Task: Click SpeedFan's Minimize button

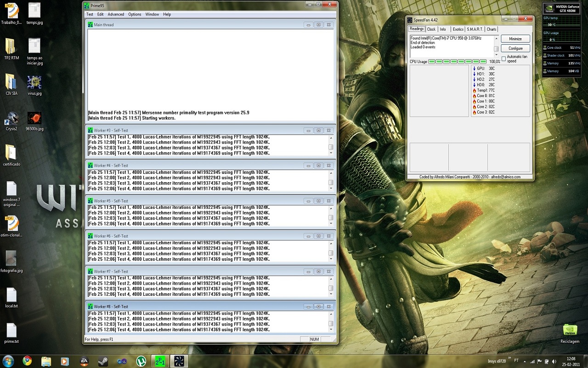Action: 515,39
